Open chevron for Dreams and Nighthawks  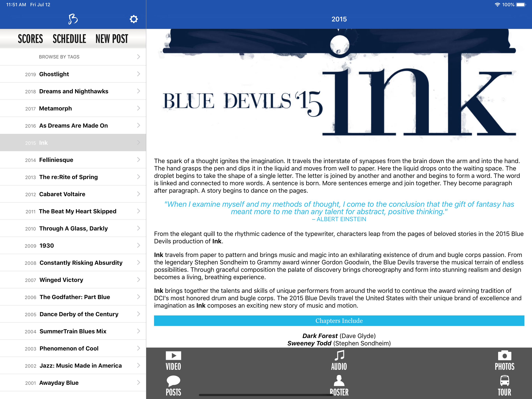138,91
